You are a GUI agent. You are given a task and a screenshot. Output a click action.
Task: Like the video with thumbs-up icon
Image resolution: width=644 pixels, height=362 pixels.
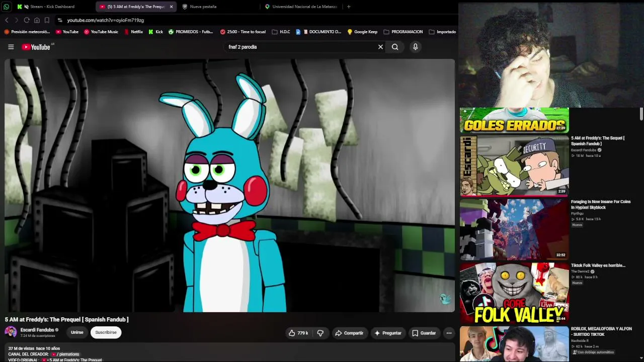(x=298, y=333)
